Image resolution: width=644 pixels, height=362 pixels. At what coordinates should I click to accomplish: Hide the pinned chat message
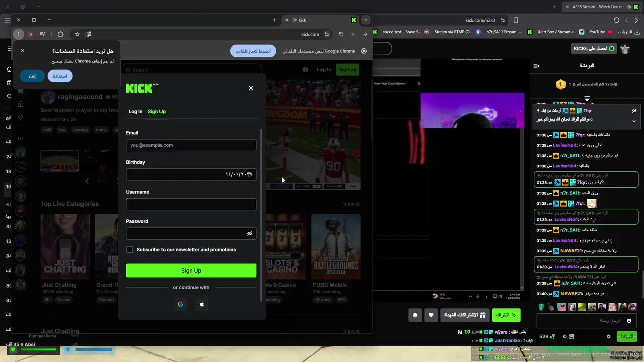click(x=634, y=111)
